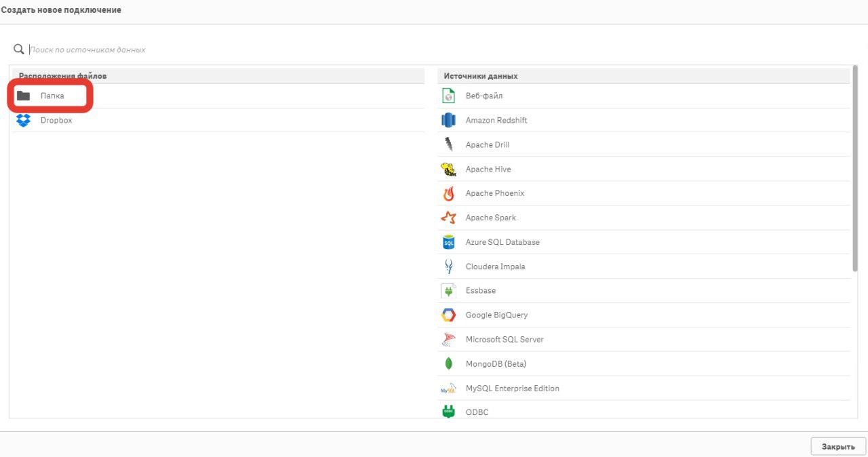The image size is (868, 457).
Task: Click the Microsoft SQL Server icon
Action: point(448,340)
